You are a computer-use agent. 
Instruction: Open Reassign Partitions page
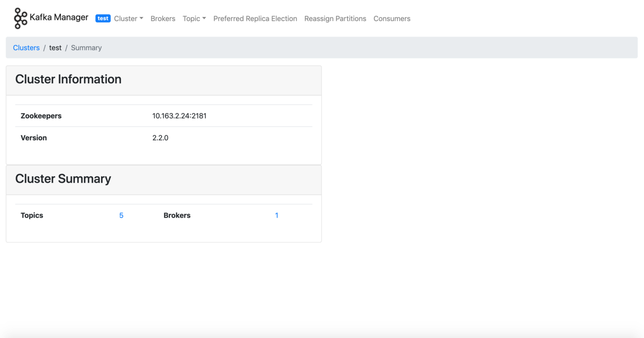coord(335,19)
